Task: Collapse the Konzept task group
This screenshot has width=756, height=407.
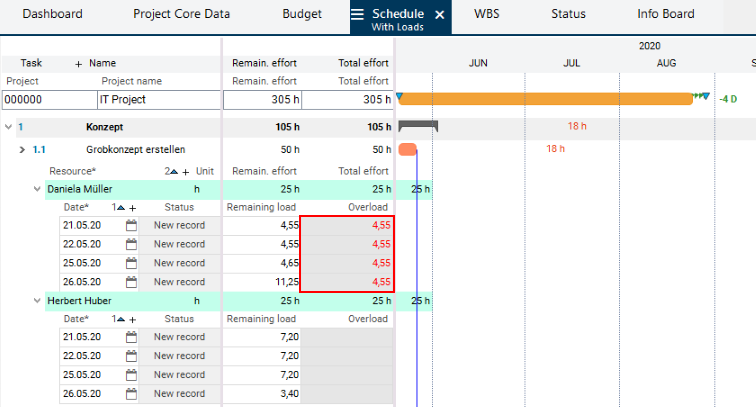Action: point(9,128)
